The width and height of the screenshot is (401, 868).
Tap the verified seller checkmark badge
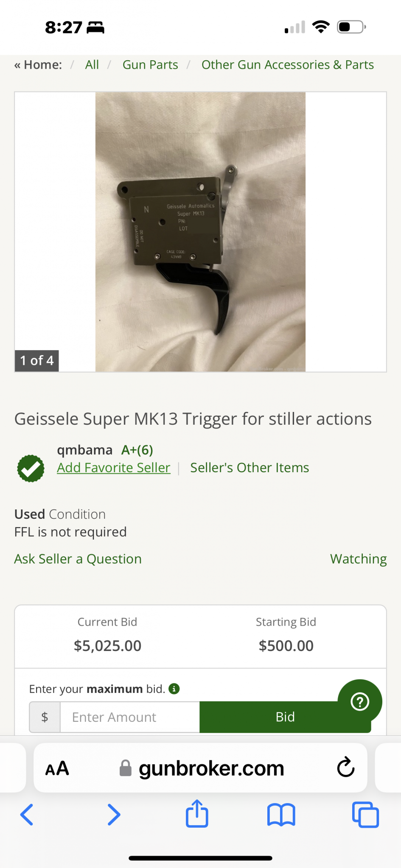pyautogui.click(x=31, y=468)
